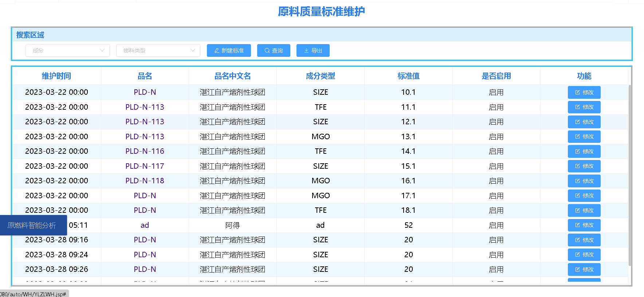Click the PLD-N-113 link in the 13.1 row

click(x=145, y=137)
